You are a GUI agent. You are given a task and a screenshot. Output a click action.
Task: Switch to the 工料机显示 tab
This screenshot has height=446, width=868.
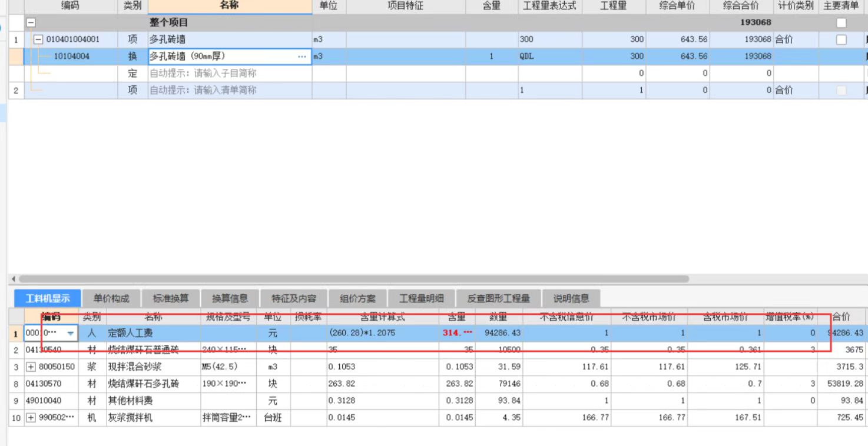coord(48,298)
